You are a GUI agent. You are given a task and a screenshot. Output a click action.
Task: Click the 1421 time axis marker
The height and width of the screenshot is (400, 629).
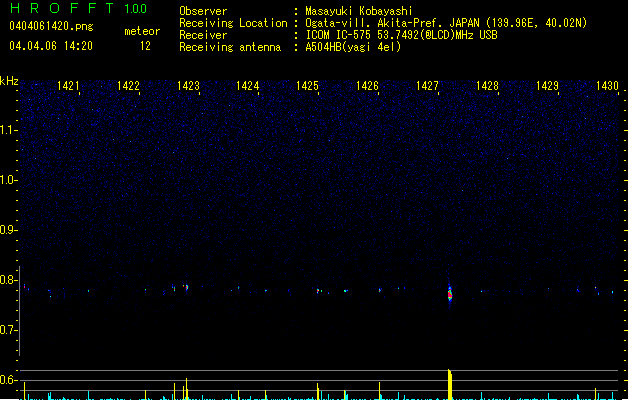click(x=68, y=86)
